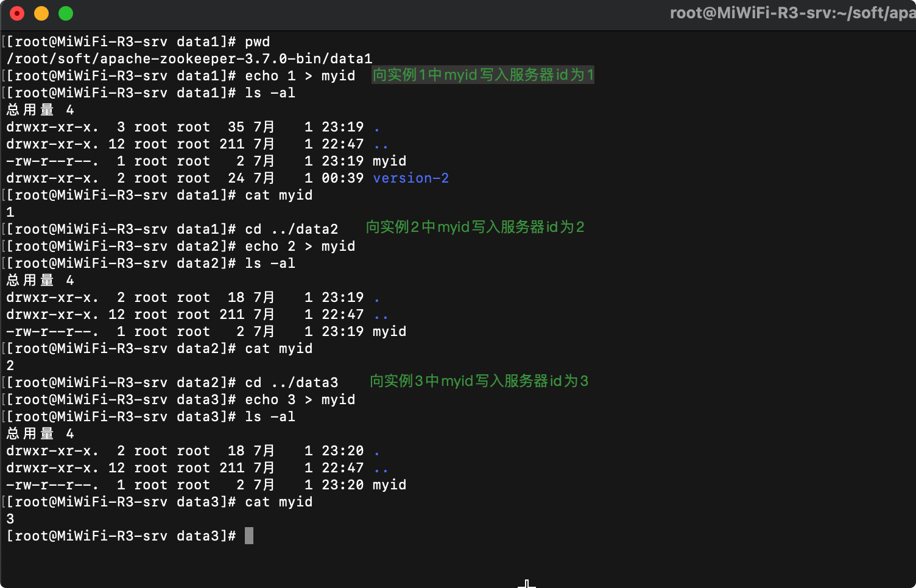Click the 'echo 2 > myid' command
916x588 pixels.
(x=300, y=247)
